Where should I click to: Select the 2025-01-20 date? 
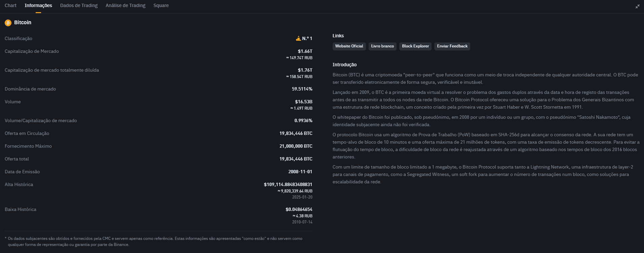pyautogui.click(x=302, y=197)
